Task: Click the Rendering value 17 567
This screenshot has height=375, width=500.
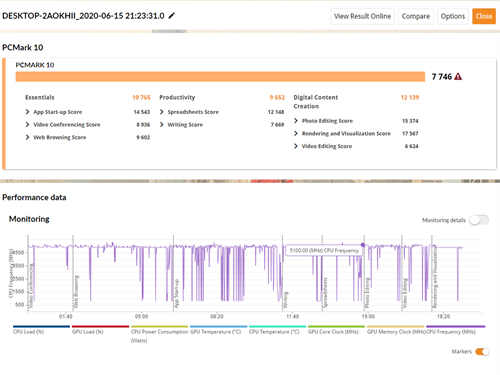Action: click(x=410, y=133)
